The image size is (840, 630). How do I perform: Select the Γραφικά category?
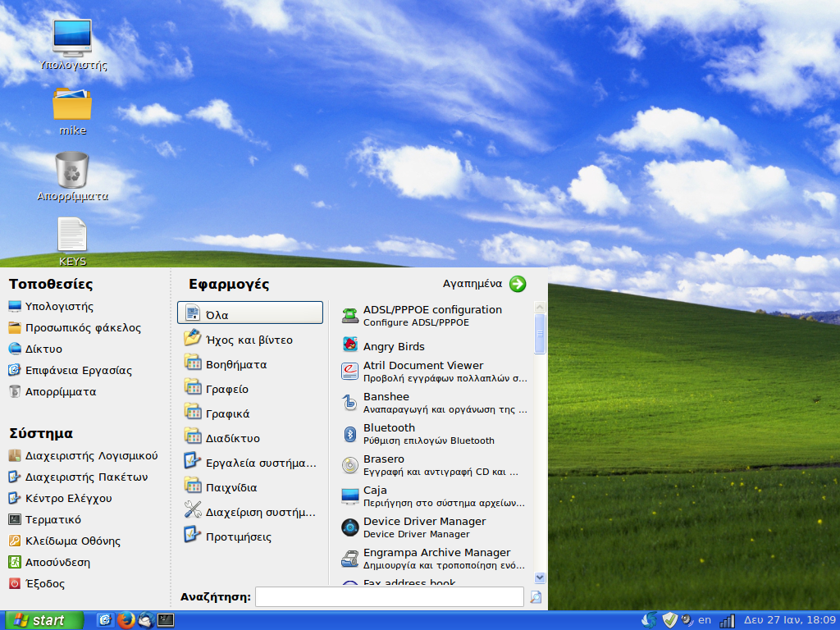(250, 413)
